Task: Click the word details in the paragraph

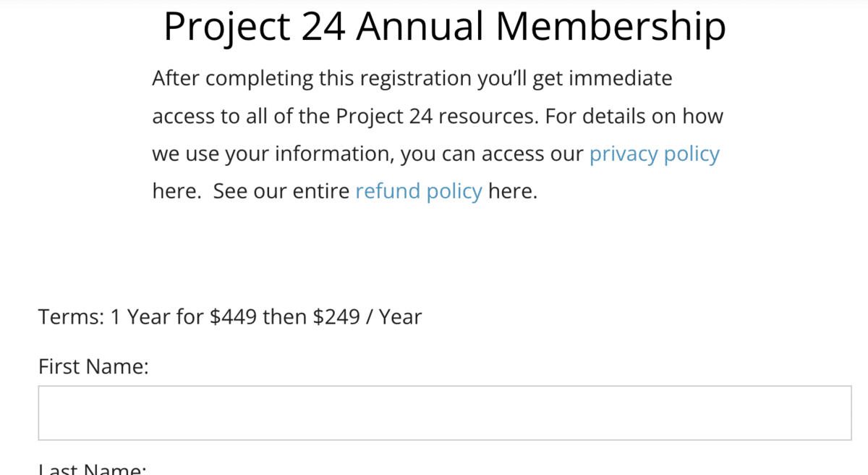Action: tap(614, 117)
